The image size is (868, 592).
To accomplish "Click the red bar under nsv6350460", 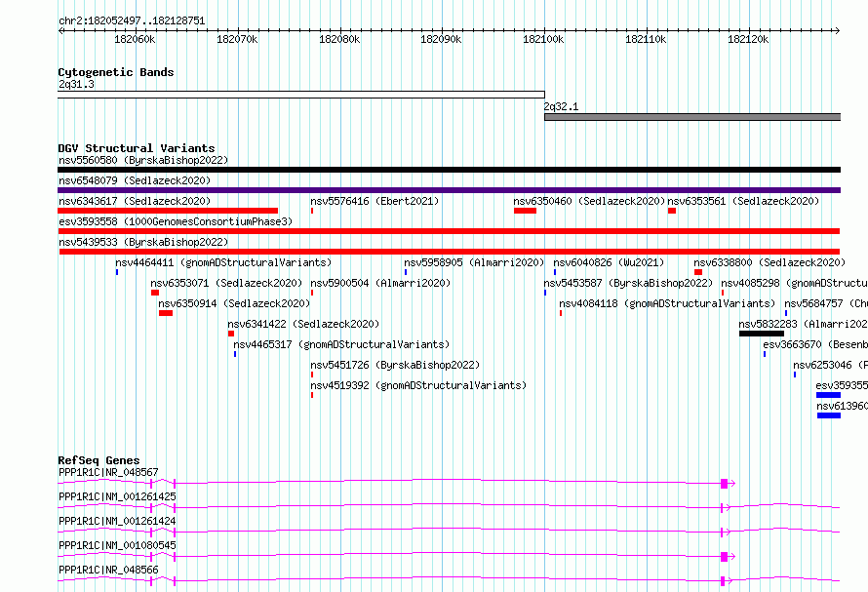I will (525, 211).
